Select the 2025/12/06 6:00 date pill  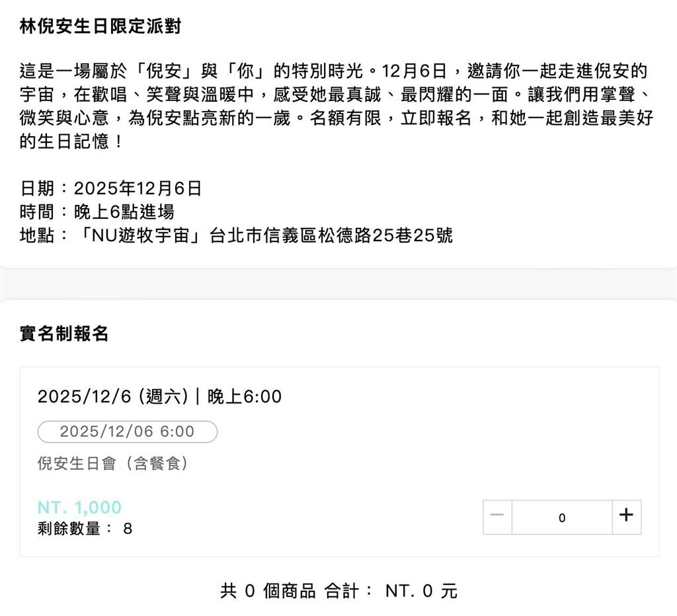coord(128,432)
